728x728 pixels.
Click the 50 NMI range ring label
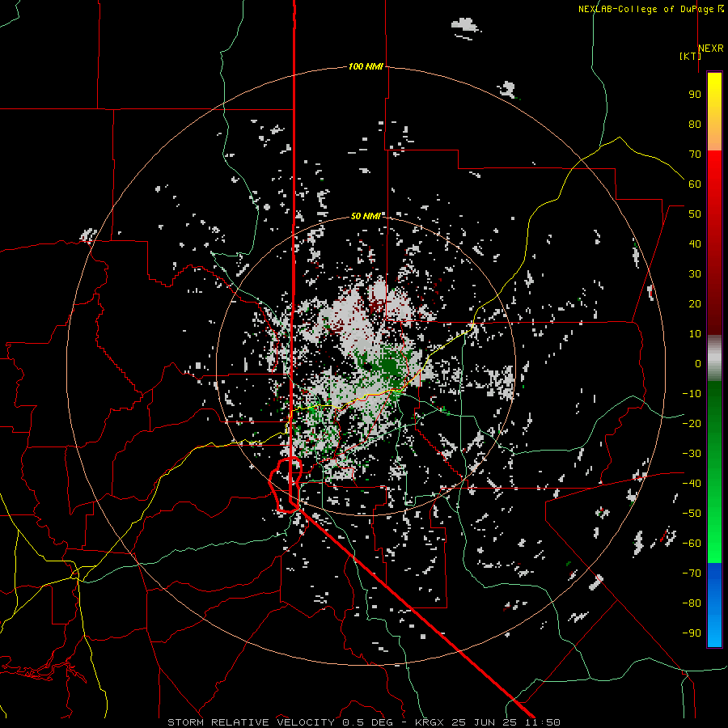366,216
